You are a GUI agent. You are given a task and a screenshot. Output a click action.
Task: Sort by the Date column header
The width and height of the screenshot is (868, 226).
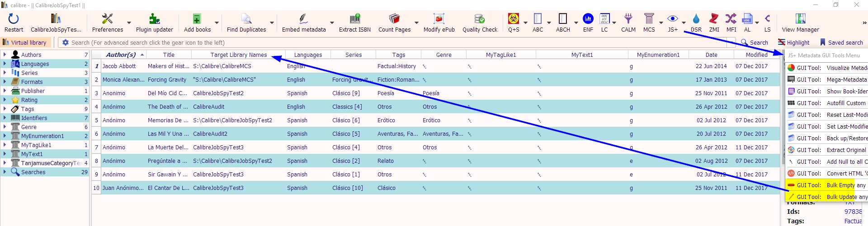pos(711,55)
